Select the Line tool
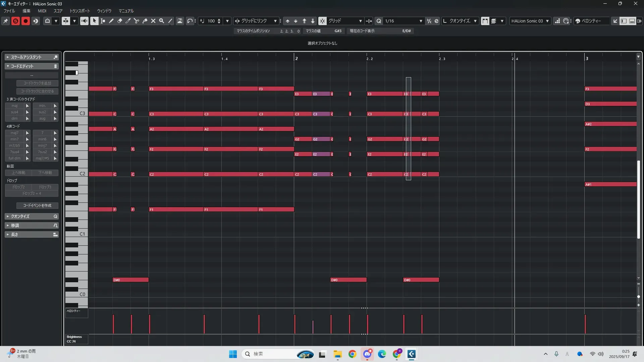Image resolution: width=644 pixels, height=362 pixels. (170, 21)
